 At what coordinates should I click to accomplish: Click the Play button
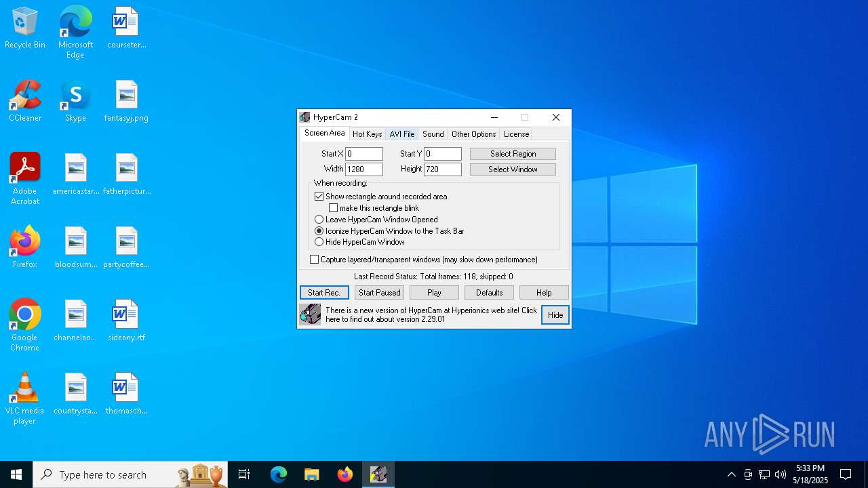[434, 293]
